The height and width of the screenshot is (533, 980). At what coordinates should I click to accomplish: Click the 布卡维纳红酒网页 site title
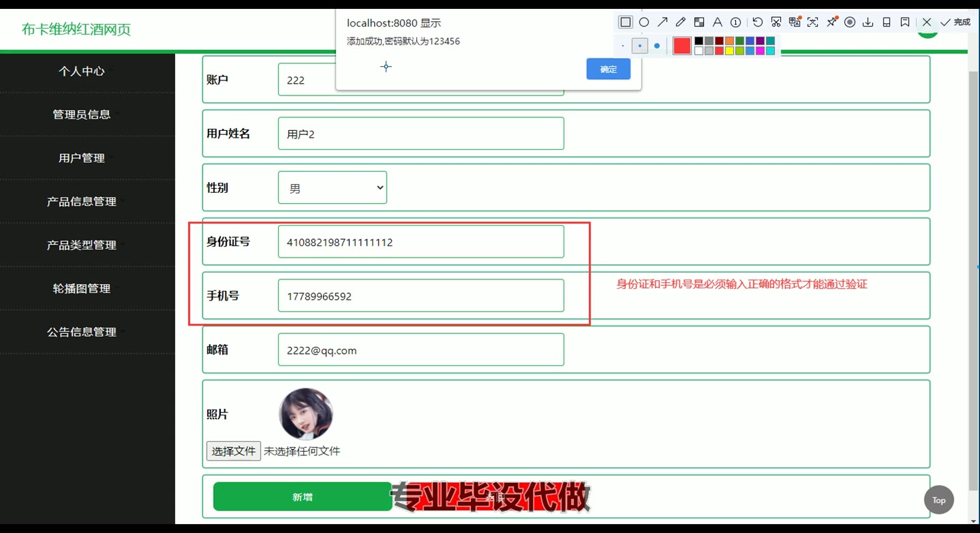pos(76,29)
